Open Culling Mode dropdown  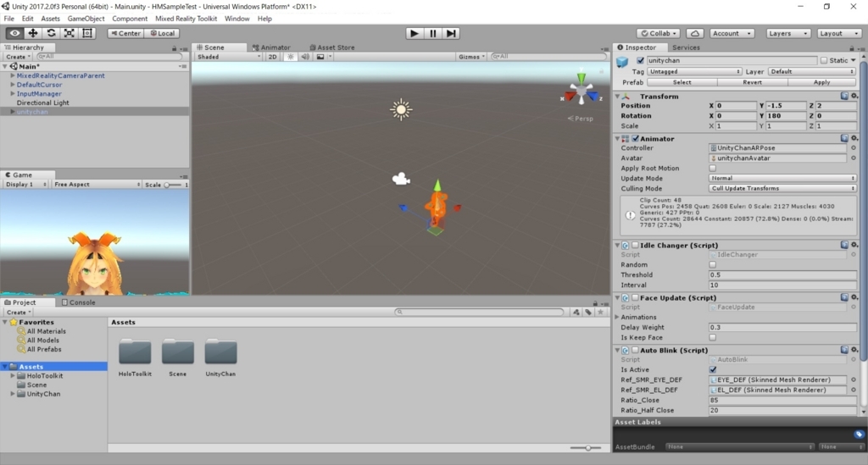coord(782,189)
